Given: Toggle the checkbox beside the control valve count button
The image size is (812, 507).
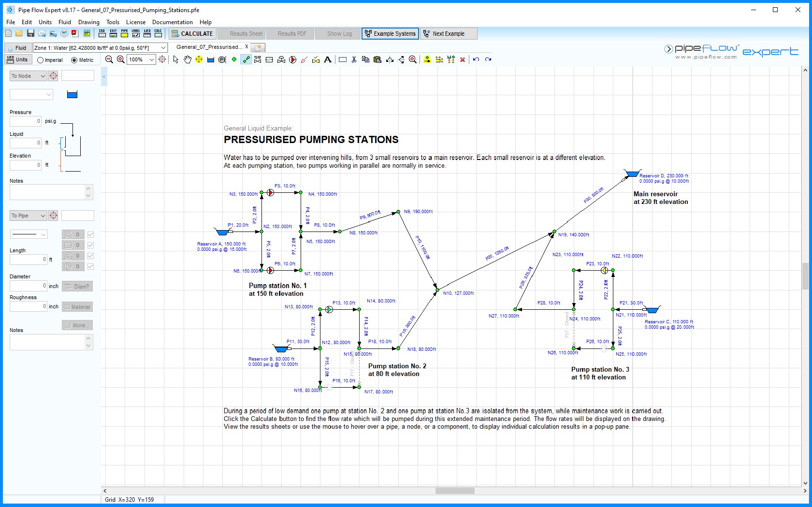Looking at the screenshot, I should [90, 256].
